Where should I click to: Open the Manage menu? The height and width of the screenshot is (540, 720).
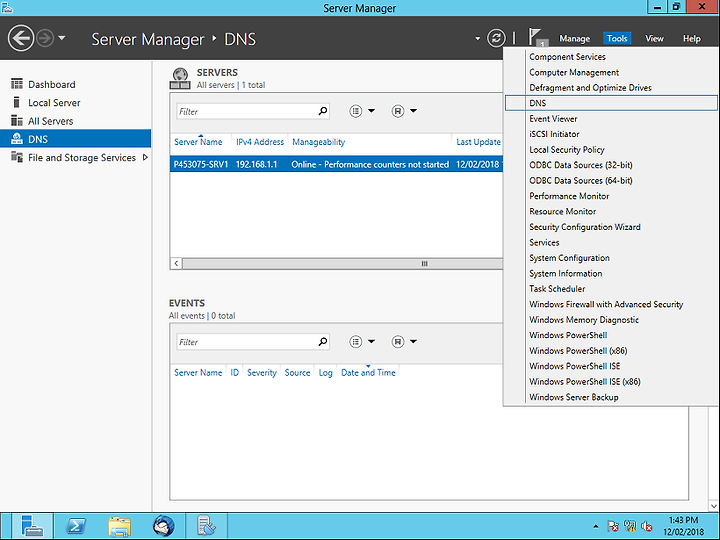(574, 39)
